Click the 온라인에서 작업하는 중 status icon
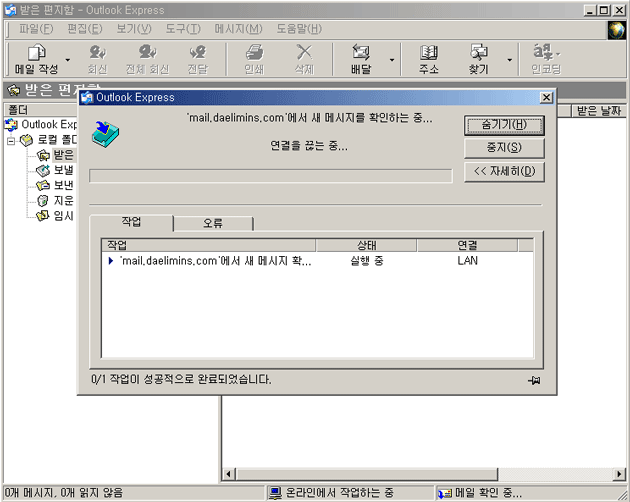This screenshot has height=502, width=630. point(275,493)
